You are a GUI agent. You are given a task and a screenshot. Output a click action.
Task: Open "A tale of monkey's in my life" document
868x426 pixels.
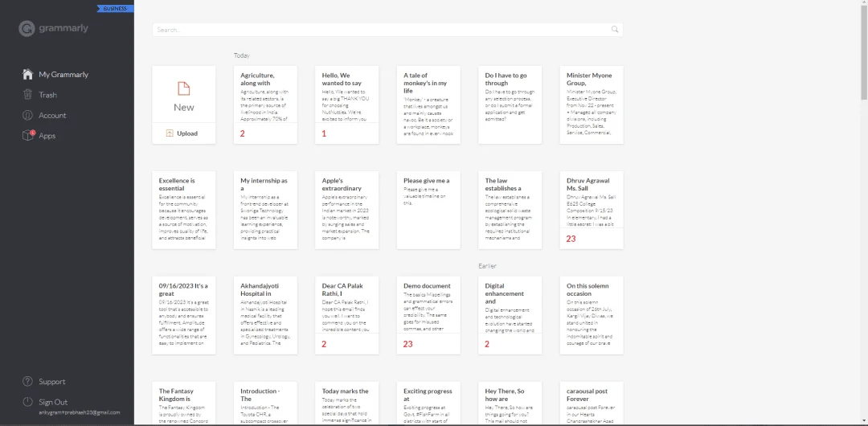[428, 104]
